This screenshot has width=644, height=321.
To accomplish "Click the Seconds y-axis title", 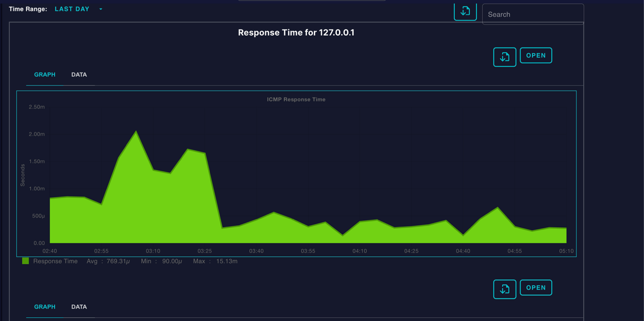I will click(23, 175).
